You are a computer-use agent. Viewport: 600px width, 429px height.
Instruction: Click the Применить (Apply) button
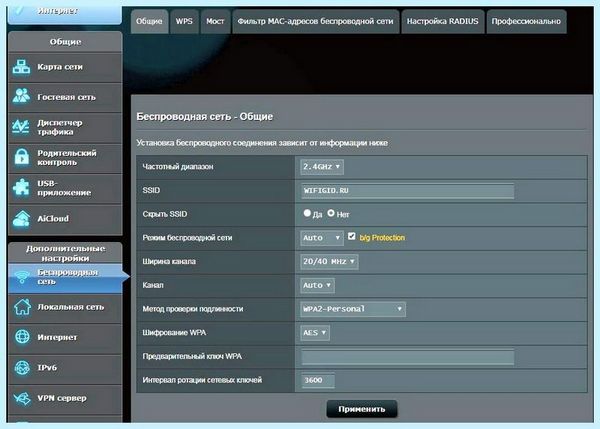point(362,409)
